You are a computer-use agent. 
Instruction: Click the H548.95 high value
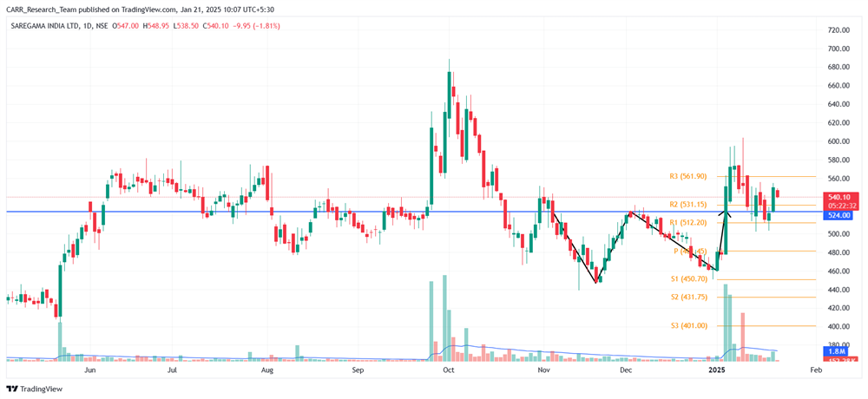point(156,26)
